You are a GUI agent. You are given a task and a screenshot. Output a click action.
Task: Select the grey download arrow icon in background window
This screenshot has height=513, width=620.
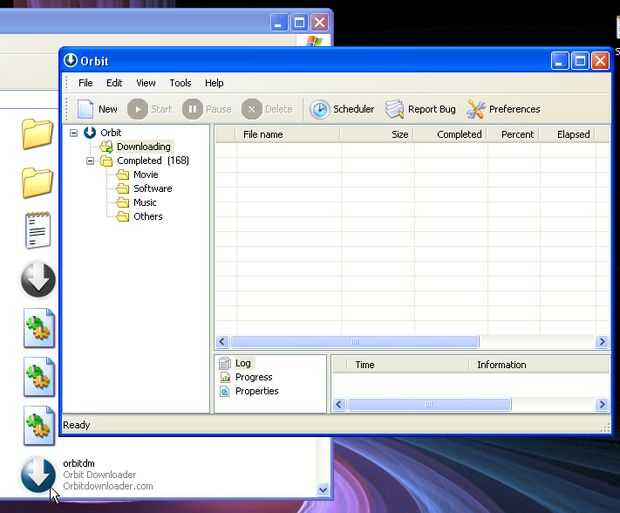point(38,280)
